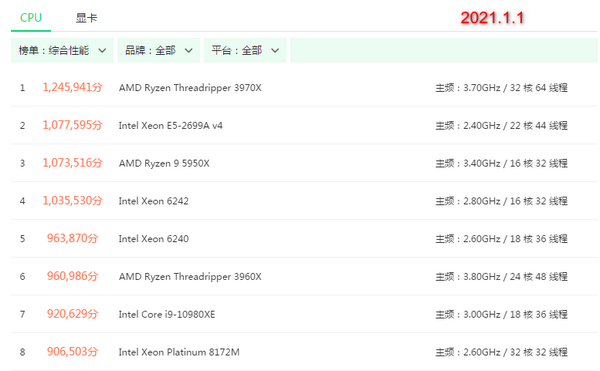Click Intel Xeon 6242 name
The width and height of the screenshot is (600, 371).
(153, 201)
